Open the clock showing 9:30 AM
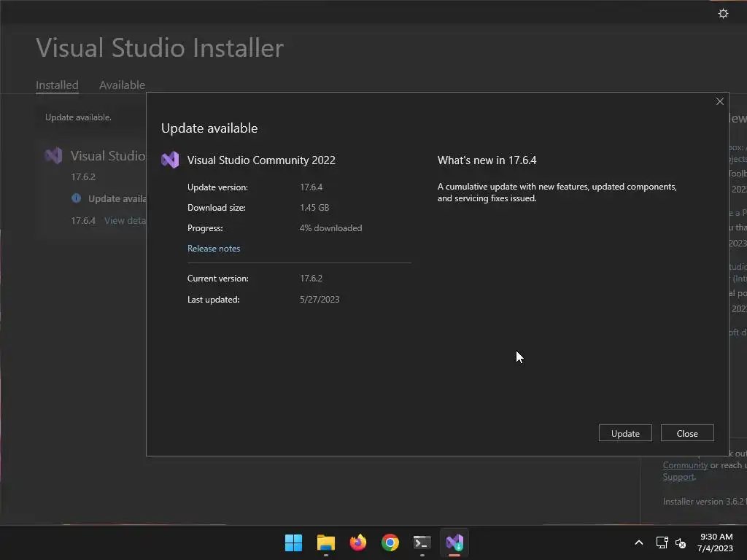 (x=715, y=542)
